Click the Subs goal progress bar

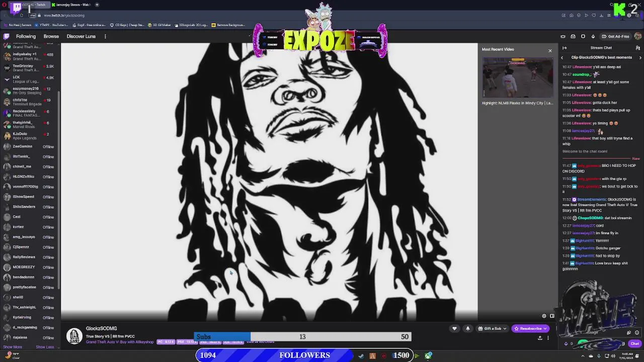tap(303, 337)
